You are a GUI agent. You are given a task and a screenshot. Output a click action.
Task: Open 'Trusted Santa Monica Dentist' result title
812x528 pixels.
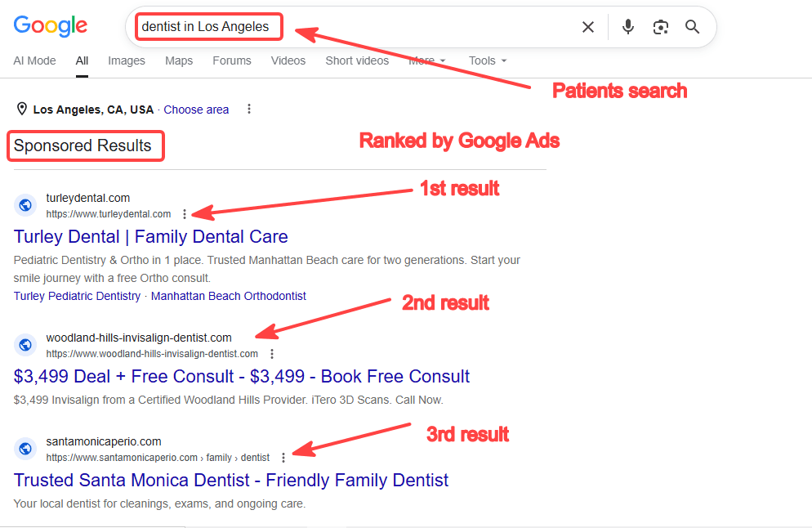point(231,481)
